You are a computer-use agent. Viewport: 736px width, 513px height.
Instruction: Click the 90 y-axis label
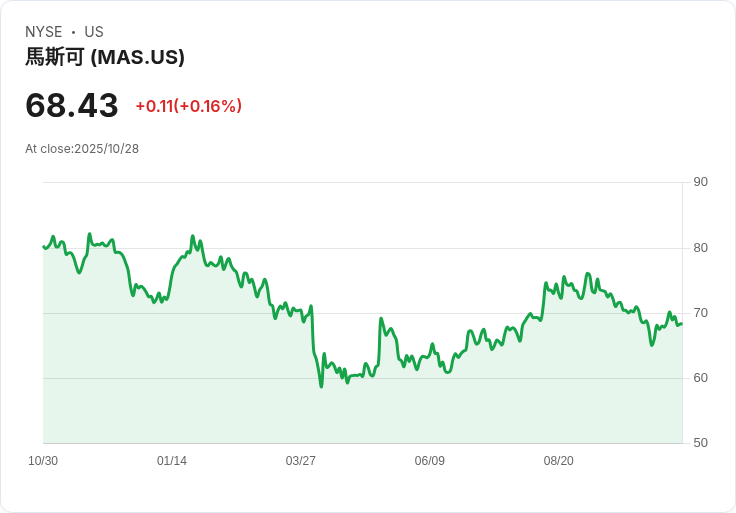(x=701, y=182)
